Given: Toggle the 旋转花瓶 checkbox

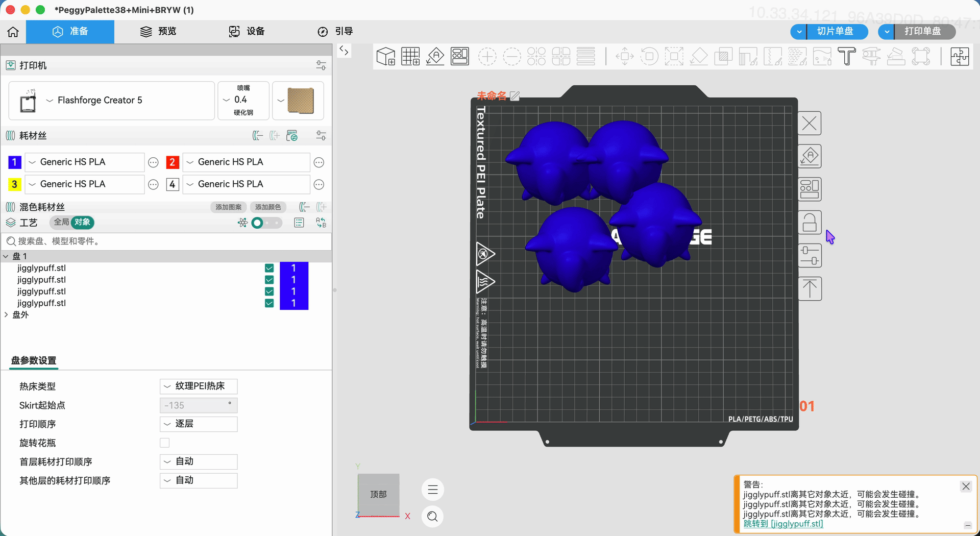Looking at the screenshot, I should (x=164, y=443).
